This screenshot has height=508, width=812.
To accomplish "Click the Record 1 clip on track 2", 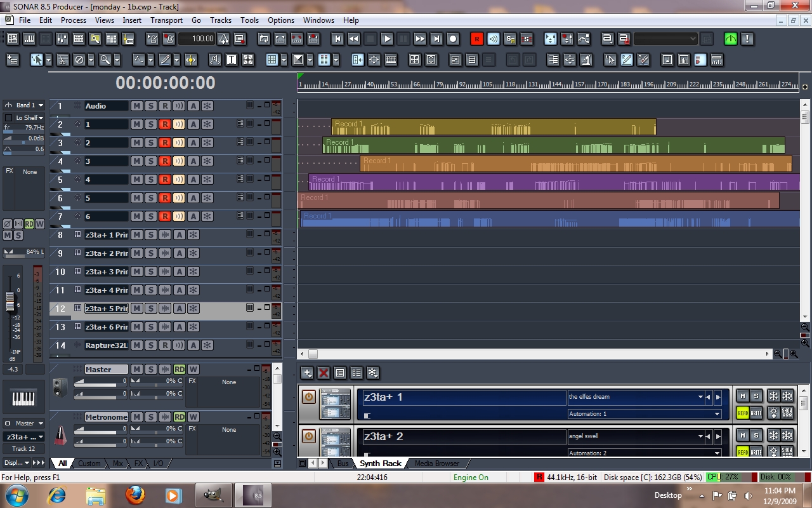I will 494,127.
